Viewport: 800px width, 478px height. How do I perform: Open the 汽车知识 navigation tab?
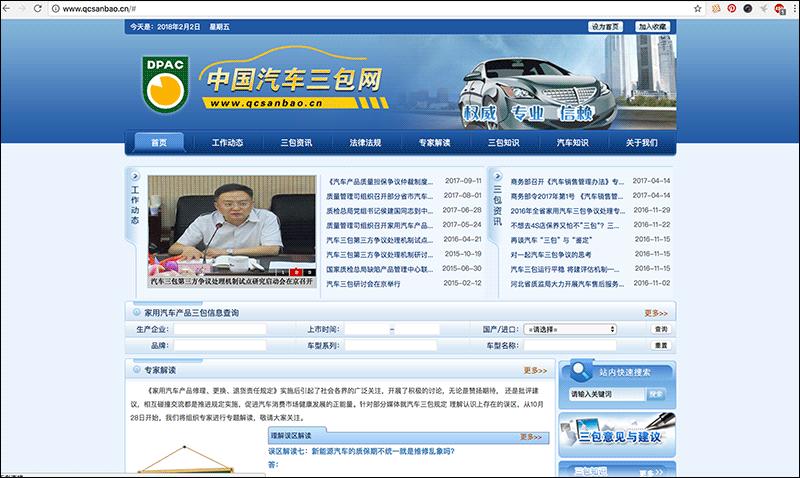point(572,142)
